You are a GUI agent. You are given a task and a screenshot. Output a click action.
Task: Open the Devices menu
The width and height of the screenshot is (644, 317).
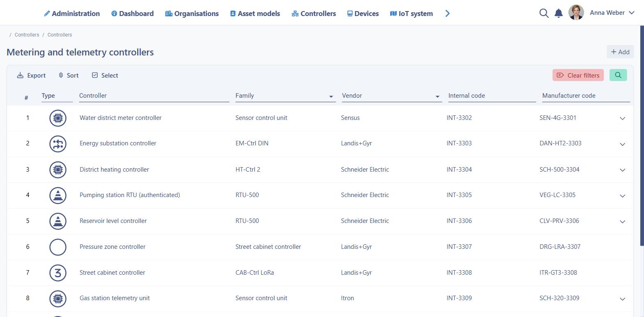(363, 14)
